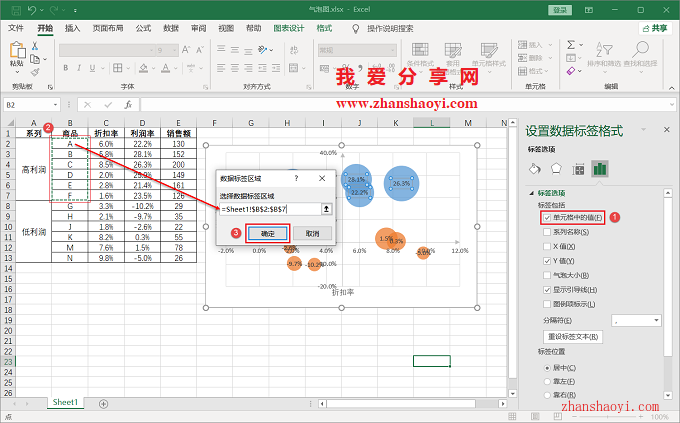This screenshot has width=680, height=423.
Task: Select the Left label position radio
Action: click(x=547, y=381)
